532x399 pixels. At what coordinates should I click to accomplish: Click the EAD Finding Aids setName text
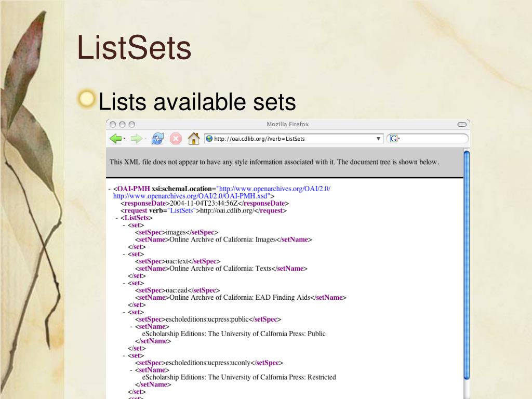pos(240,298)
